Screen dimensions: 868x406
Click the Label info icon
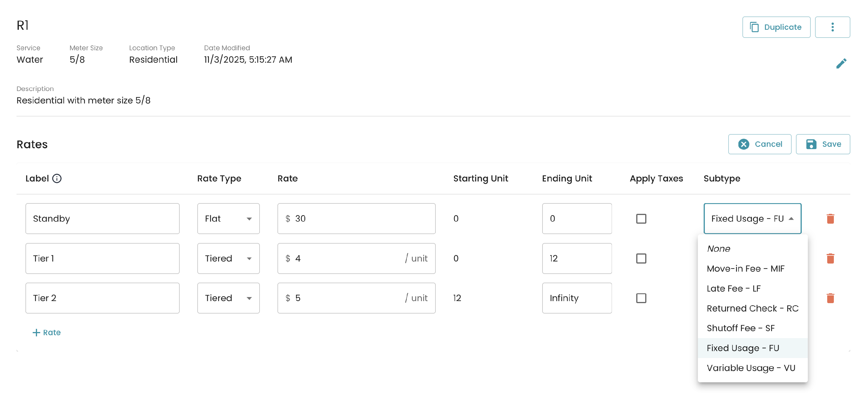click(57, 178)
